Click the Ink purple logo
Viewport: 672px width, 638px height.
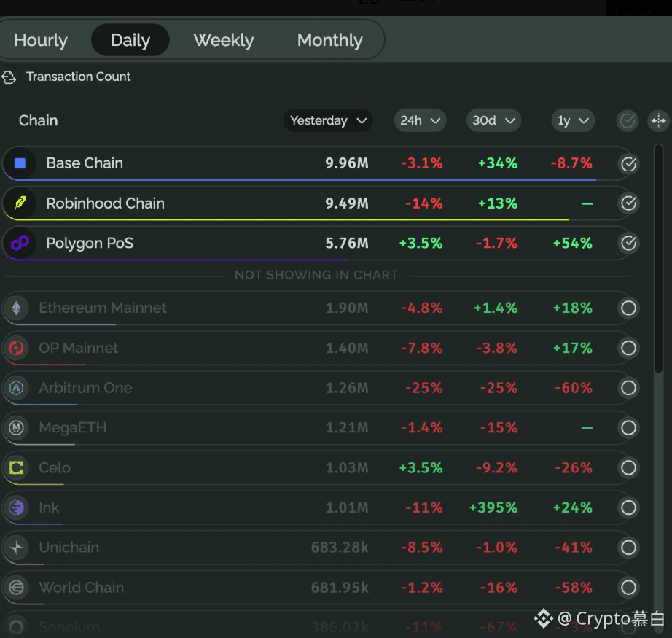click(16, 507)
